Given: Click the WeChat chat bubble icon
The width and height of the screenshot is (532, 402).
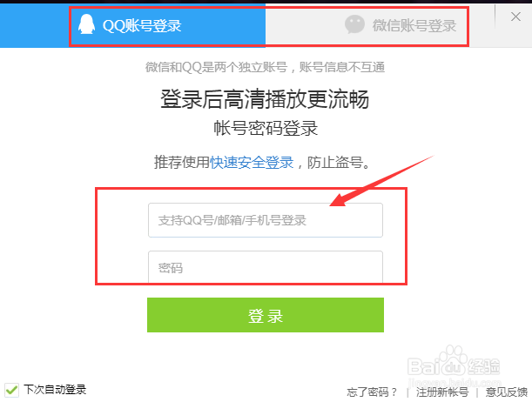Looking at the screenshot, I should [354, 24].
